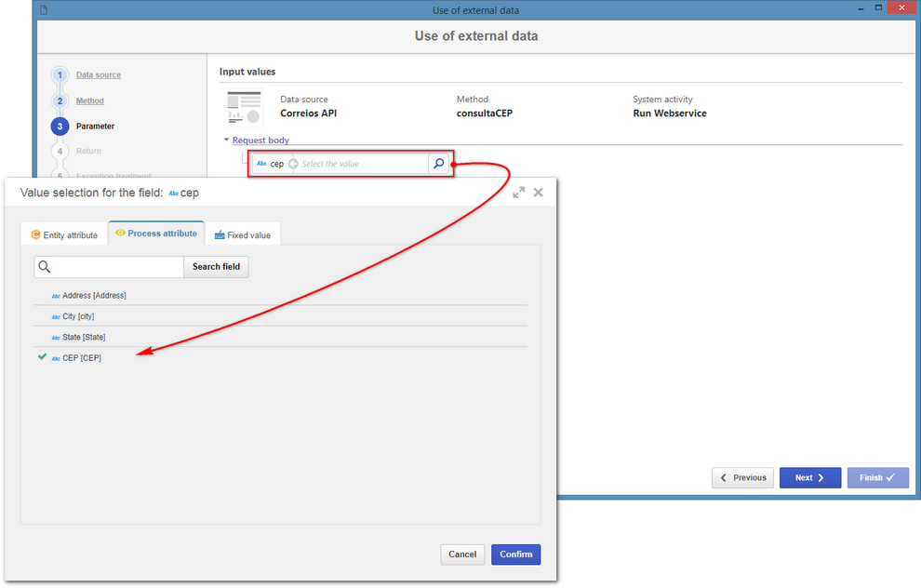Cancel the value selection dialog
Image resolution: width=921 pixels, height=588 pixels.
(462, 555)
